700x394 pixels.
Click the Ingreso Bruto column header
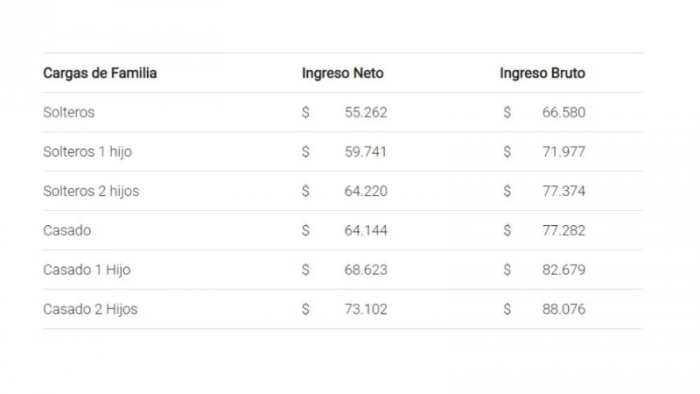click(x=542, y=73)
